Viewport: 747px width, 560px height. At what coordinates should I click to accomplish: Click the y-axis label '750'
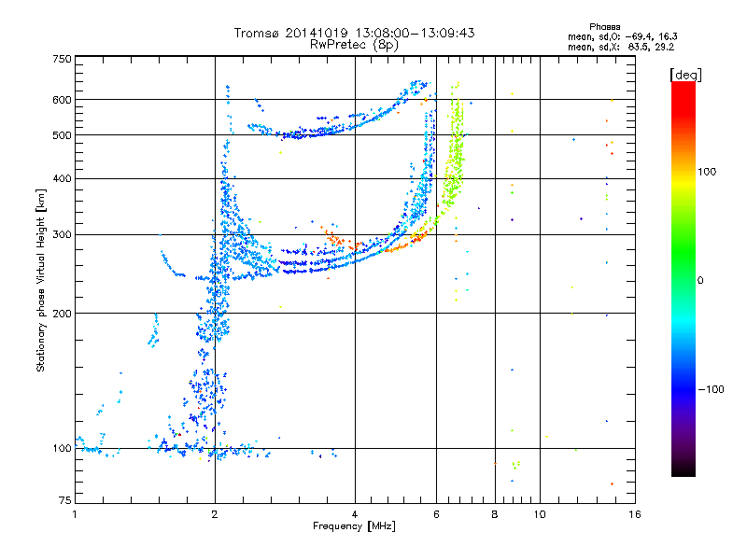click(62, 59)
